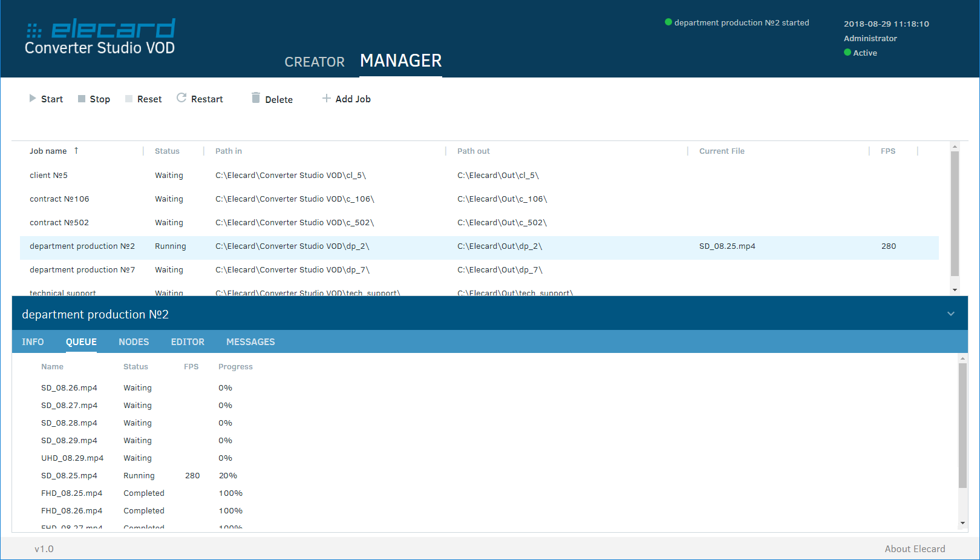This screenshot has width=980, height=560.
Task: Open the About Elecard link
Action: pyautogui.click(x=915, y=548)
